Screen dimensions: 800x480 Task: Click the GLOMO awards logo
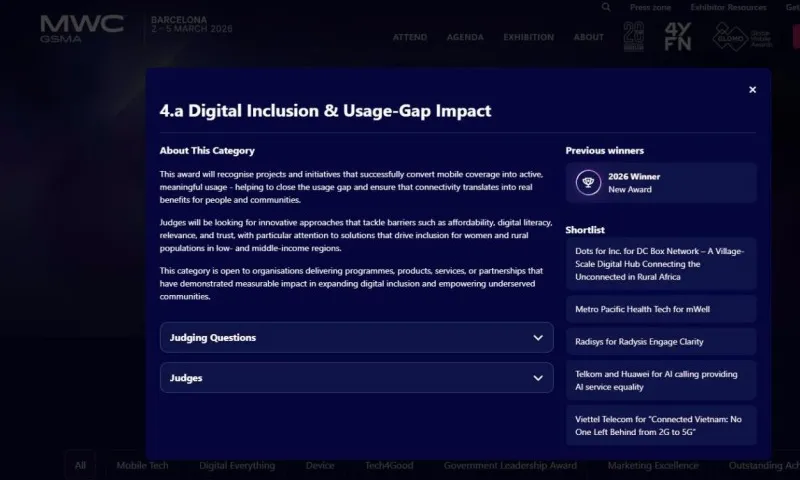pyautogui.click(x=734, y=37)
